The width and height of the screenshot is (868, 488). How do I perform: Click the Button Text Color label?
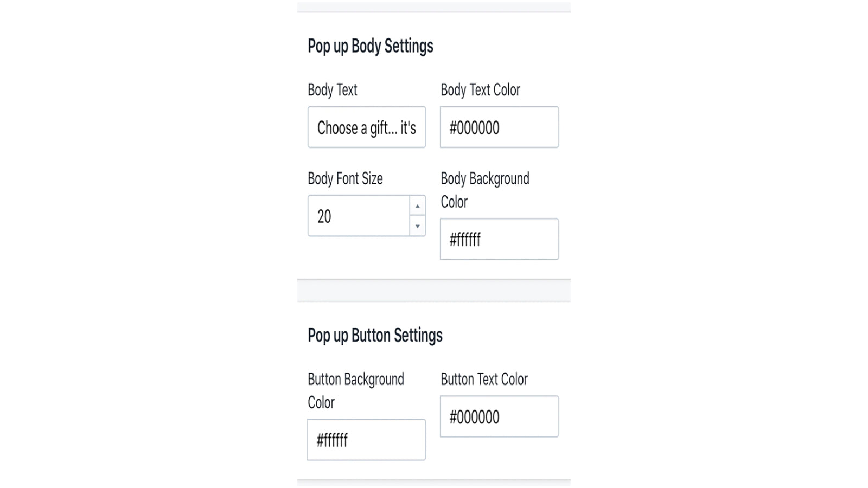[484, 380]
